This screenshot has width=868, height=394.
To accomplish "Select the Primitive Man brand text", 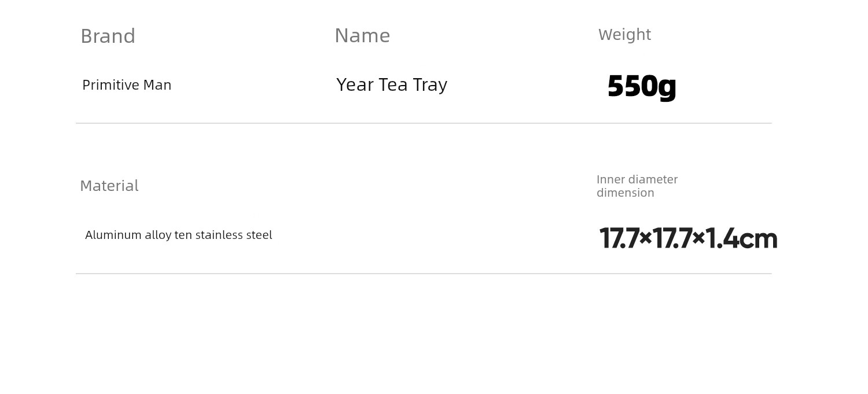I will tap(127, 85).
